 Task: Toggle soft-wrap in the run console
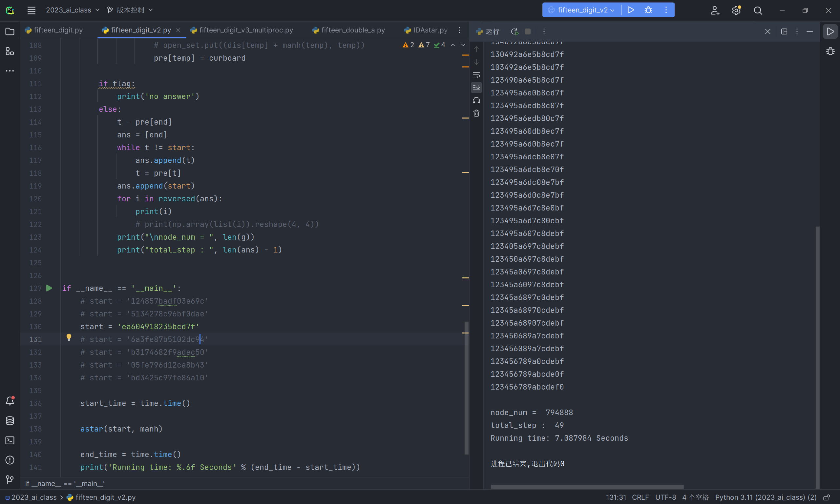(x=476, y=75)
